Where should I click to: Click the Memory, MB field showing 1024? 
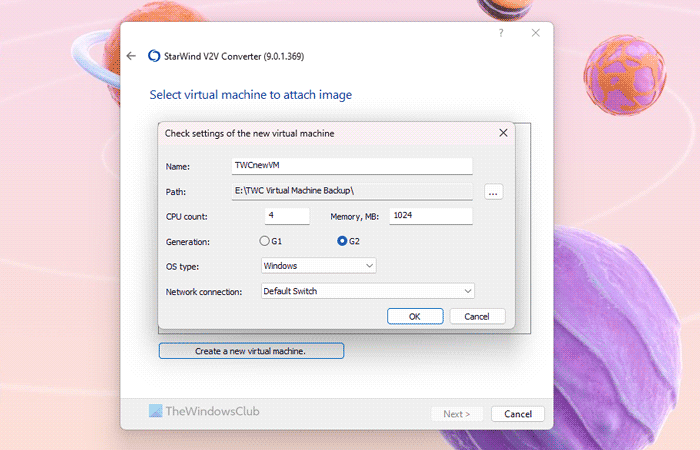click(x=431, y=216)
